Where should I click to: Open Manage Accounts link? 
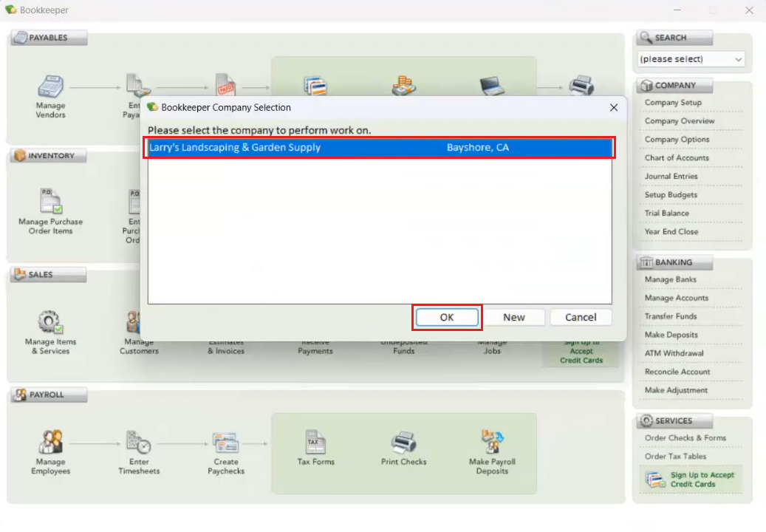coord(676,298)
